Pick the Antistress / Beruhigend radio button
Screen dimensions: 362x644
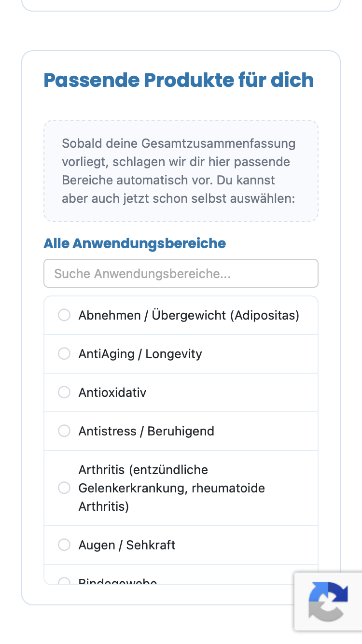64,431
